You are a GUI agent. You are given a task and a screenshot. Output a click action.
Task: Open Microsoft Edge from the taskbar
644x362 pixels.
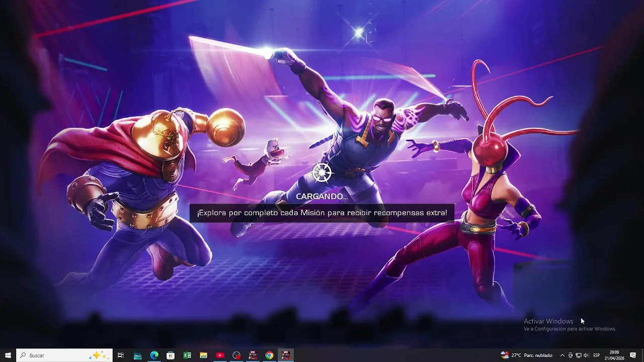[x=154, y=355]
